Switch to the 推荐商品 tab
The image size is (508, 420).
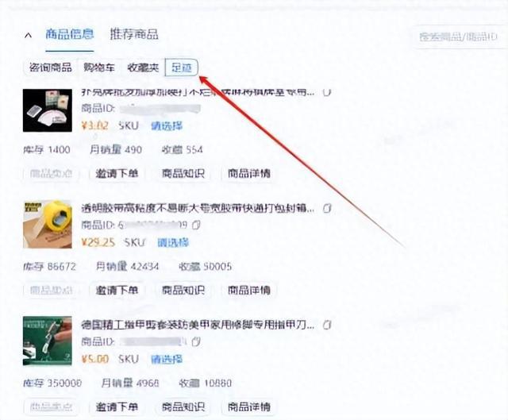pyautogui.click(x=134, y=34)
